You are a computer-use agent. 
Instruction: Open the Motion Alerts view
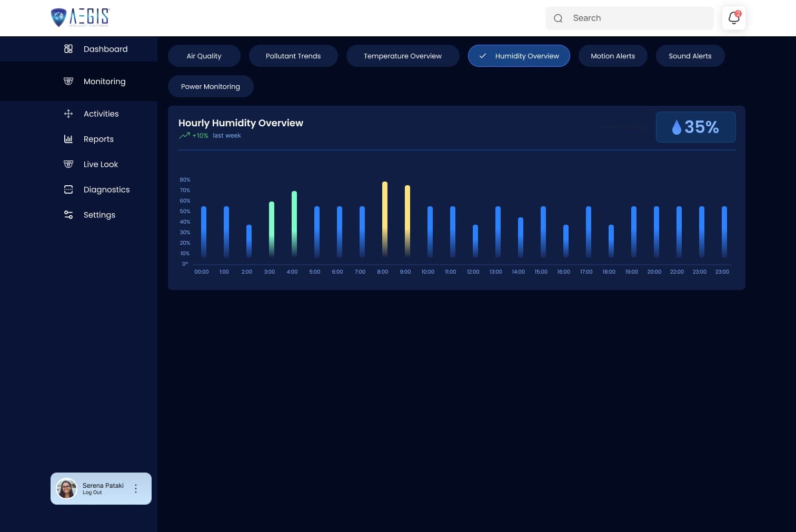[612, 56]
